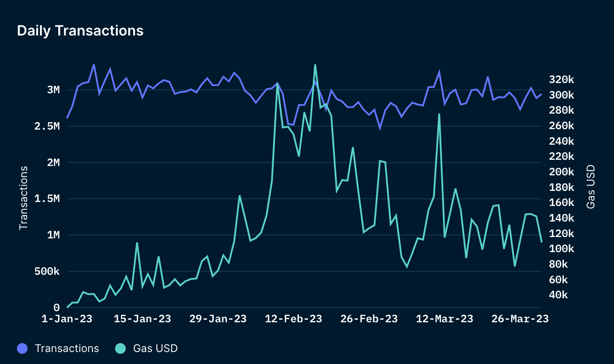This screenshot has width=614, height=364.
Task: Click the 200k right axis label
Action: click(562, 172)
